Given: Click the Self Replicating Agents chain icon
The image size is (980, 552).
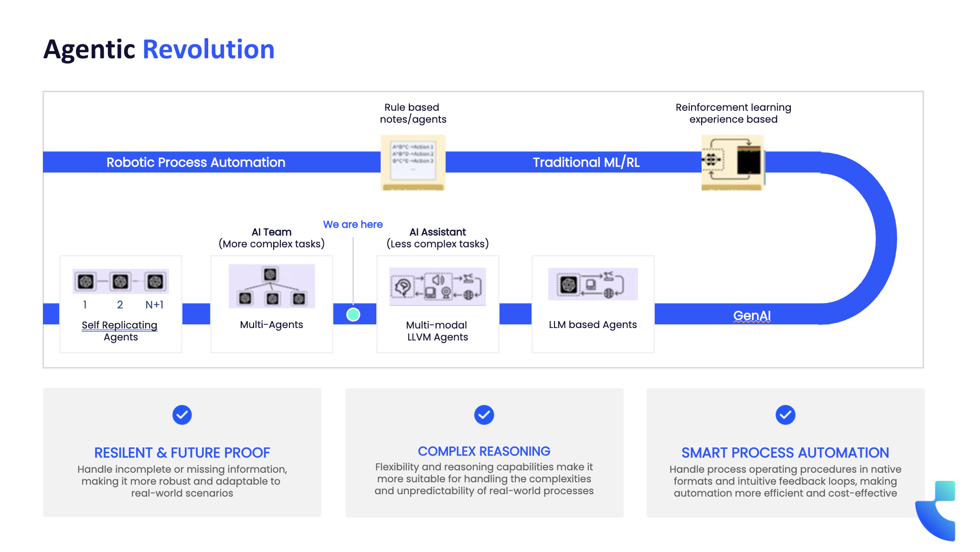Looking at the screenshot, I should pos(120,281).
